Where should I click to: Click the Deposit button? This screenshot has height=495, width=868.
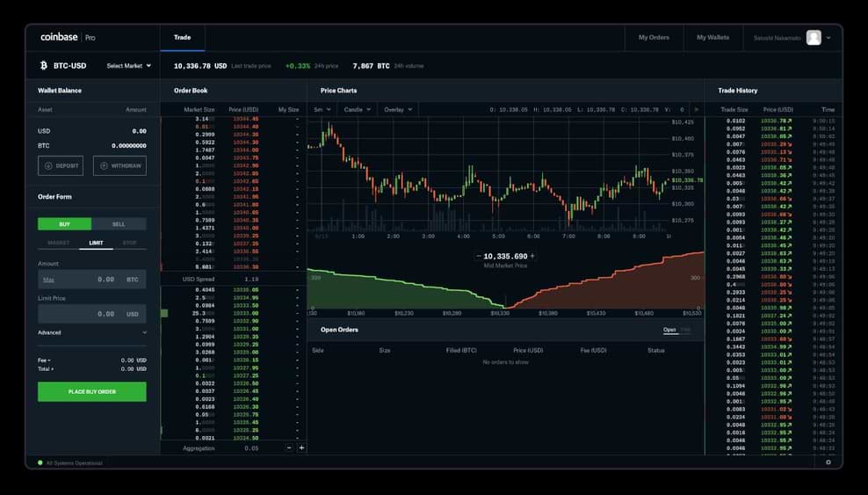coord(61,165)
